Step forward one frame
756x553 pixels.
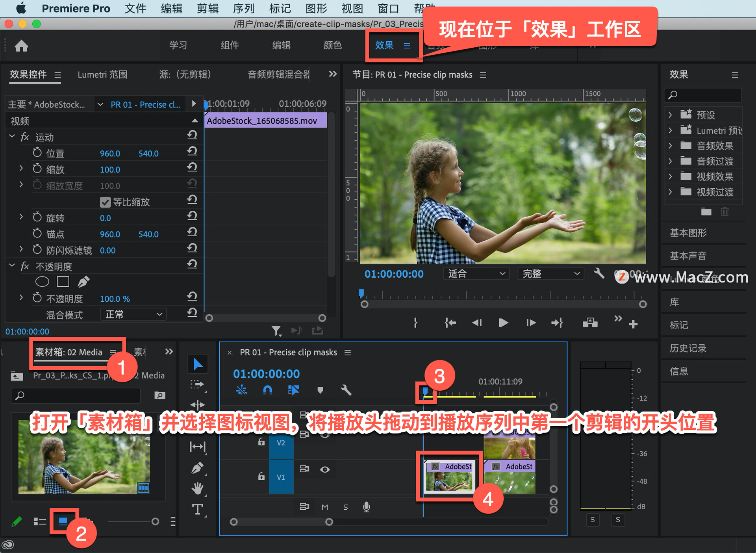[x=531, y=323]
